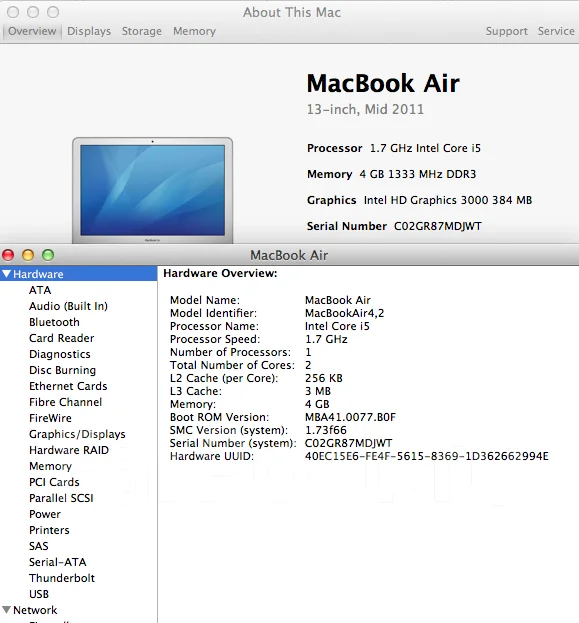This screenshot has height=623, width=579.
Task: Click the Memory value 4 GB in Hardware Overview
Action: (x=317, y=404)
